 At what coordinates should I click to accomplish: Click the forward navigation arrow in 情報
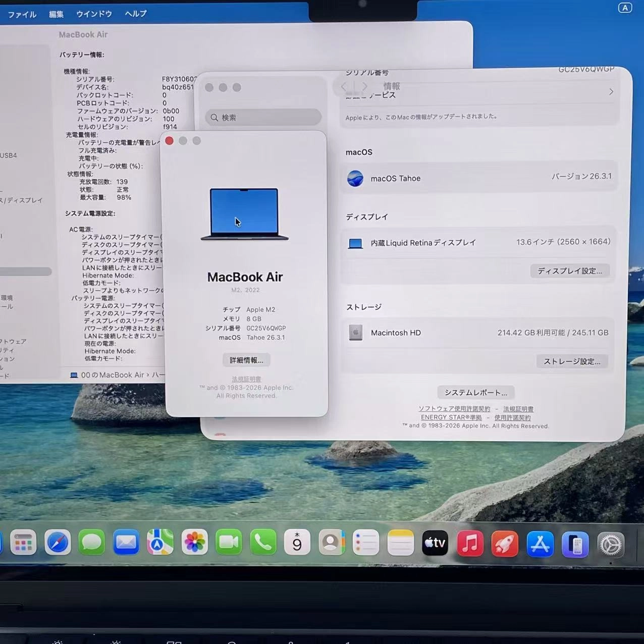(364, 86)
